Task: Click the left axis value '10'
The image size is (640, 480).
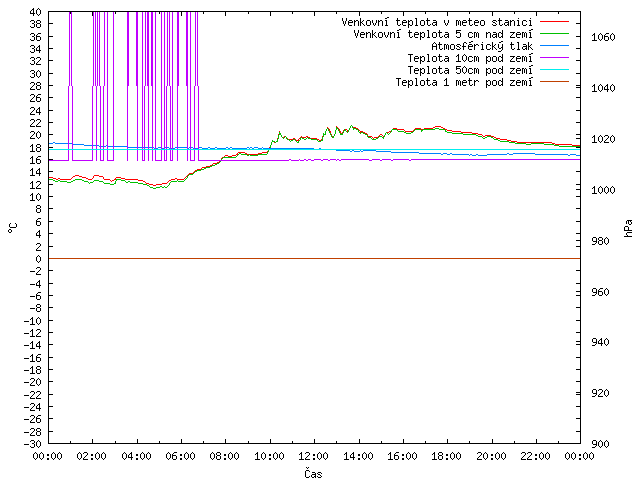Action: [36, 197]
